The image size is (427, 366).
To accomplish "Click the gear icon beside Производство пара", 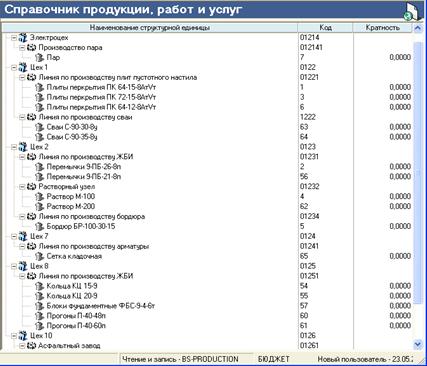I will [x=31, y=48].
